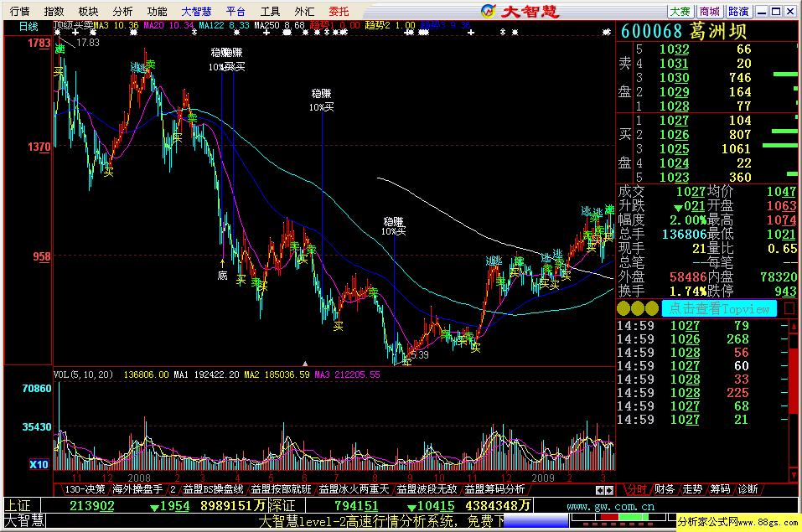Select the 益盟波段无敌 tab
Screen dimensions: 802x532
(x=427, y=489)
